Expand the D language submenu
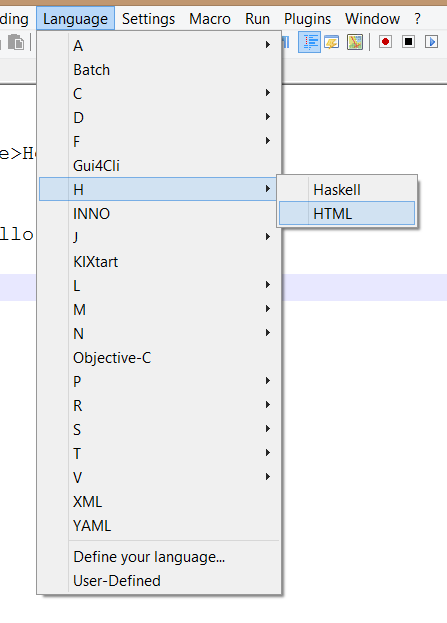 [x=159, y=117]
